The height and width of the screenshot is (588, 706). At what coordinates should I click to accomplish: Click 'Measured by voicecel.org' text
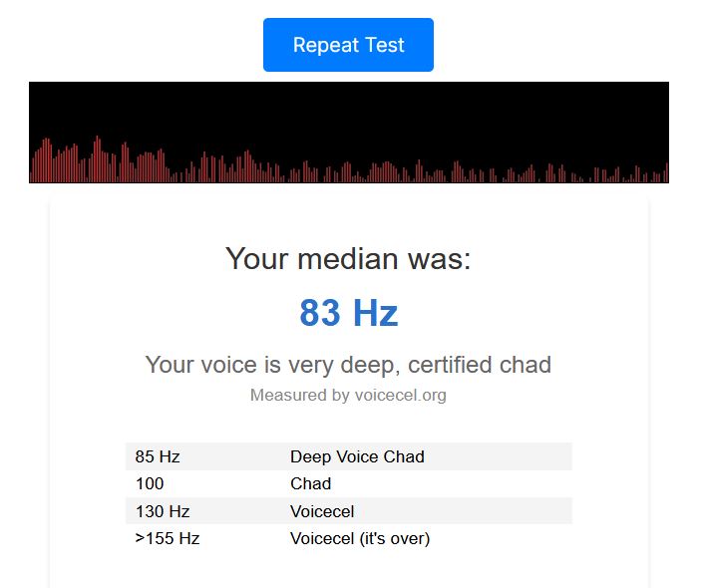click(348, 395)
